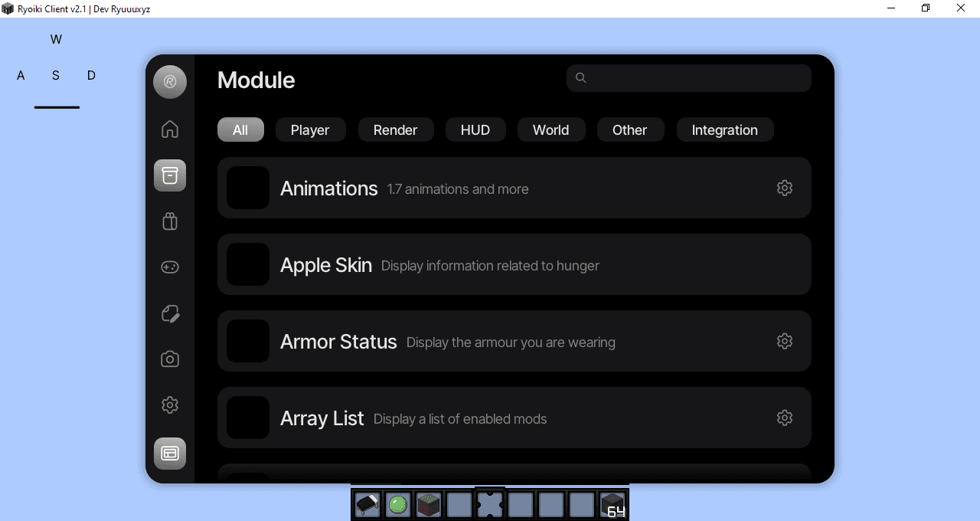Screen dimensions: 980x521
Task: Minimize the Ryoiki Client window
Action: tap(891, 8)
